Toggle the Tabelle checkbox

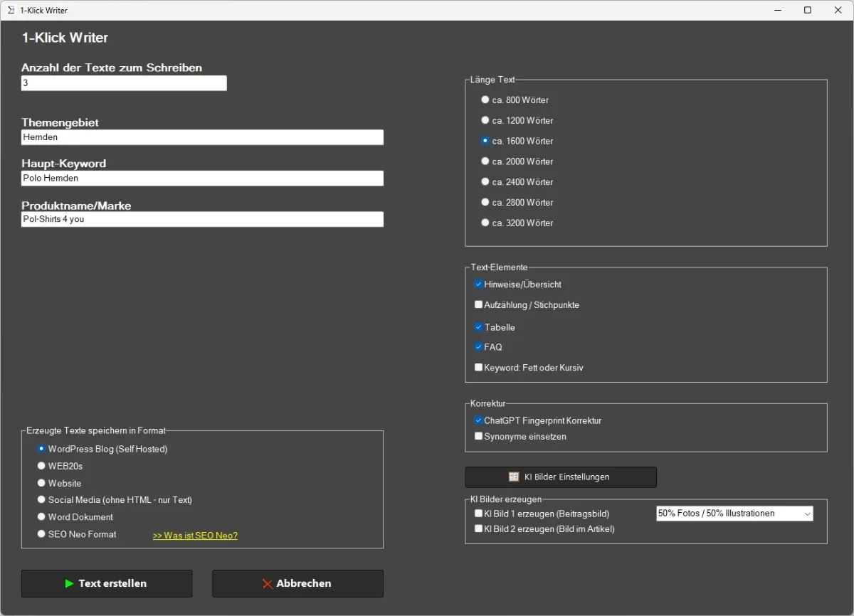tap(479, 327)
